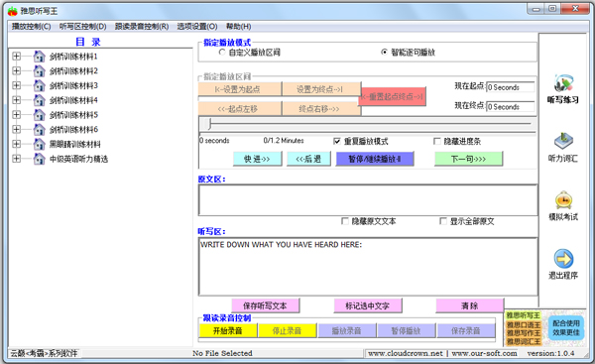Click the <<--起点左移 button
The image size is (595, 364).
coord(239,109)
